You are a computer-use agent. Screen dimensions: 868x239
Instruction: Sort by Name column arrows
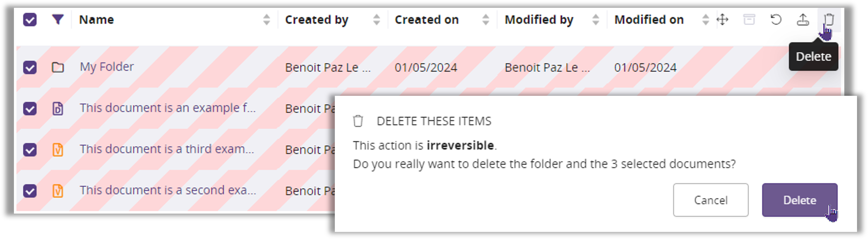(266, 20)
